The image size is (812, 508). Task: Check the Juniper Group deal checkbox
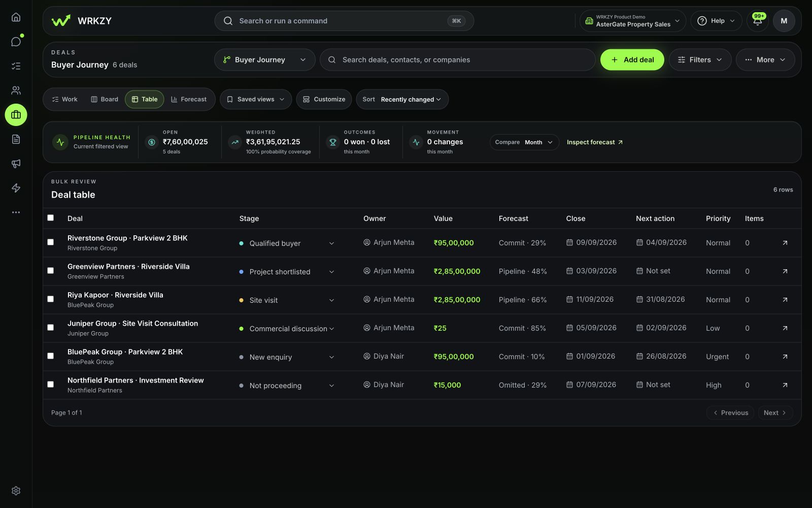[x=51, y=328]
